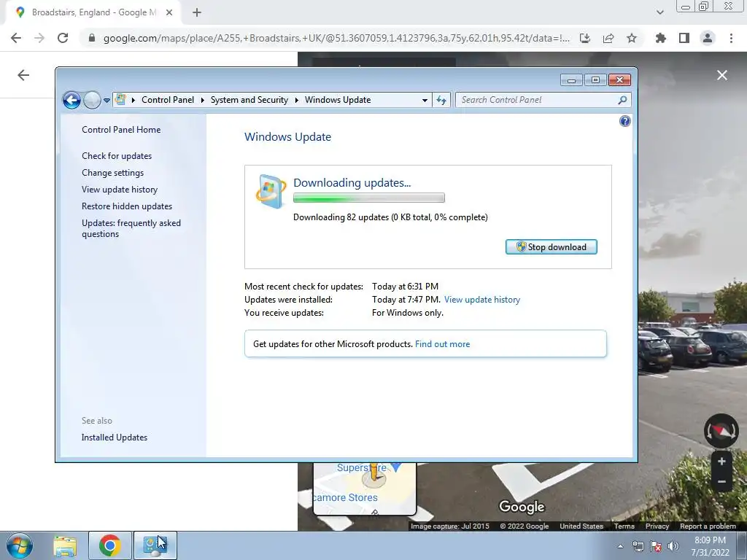Click the install app icon in address bar

click(585, 38)
